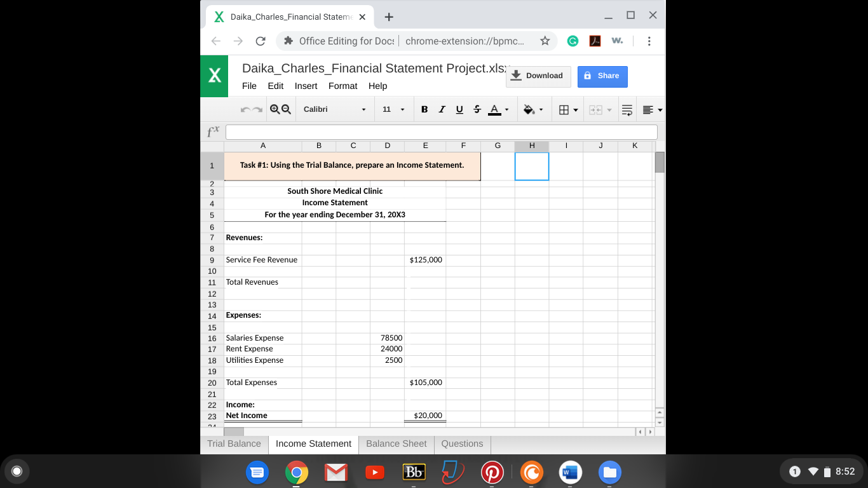The height and width of the screenshot is (488, 868).
Task: Click the Net Income cell
Action: (263, 416)
